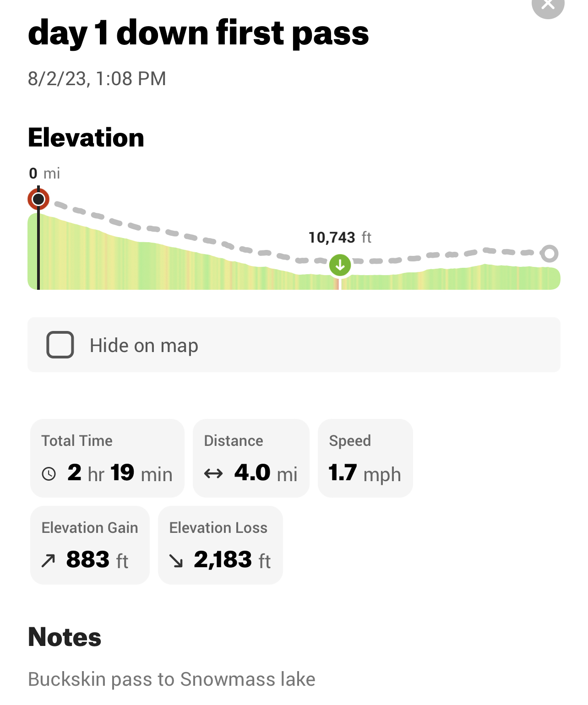Select the Speed 1.7 mph card

(x=365, y=458)
